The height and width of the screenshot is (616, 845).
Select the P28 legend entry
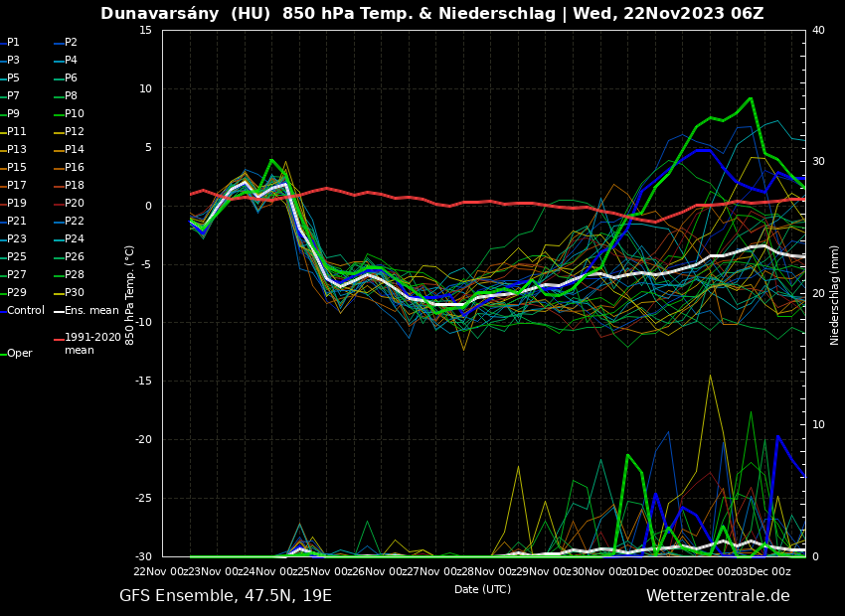74,275
